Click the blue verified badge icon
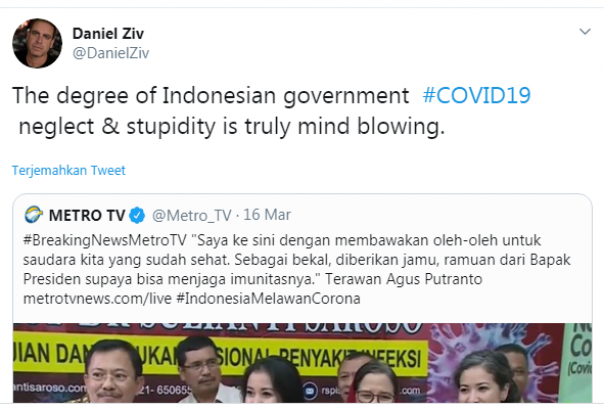This screenshot has height=409, width=604. (137, 215)
